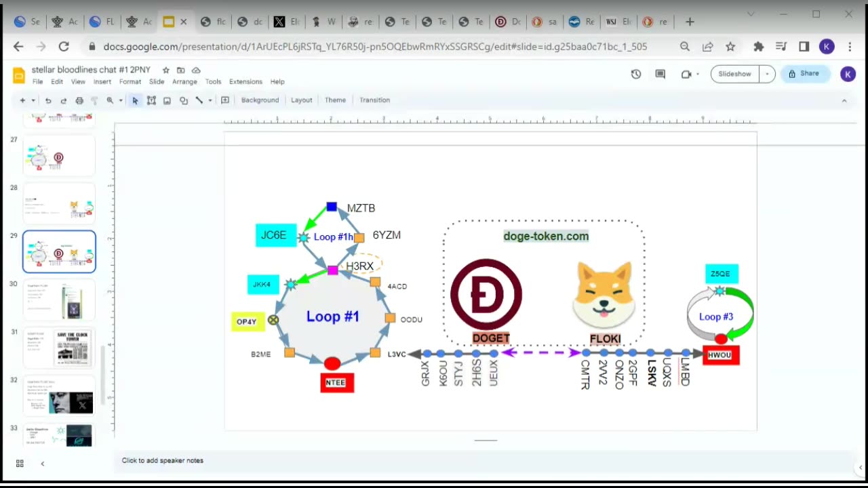The height and width of the screenshot is (488, 868).
Task: Click the Meet camera icon
Action: coord(686,74)
